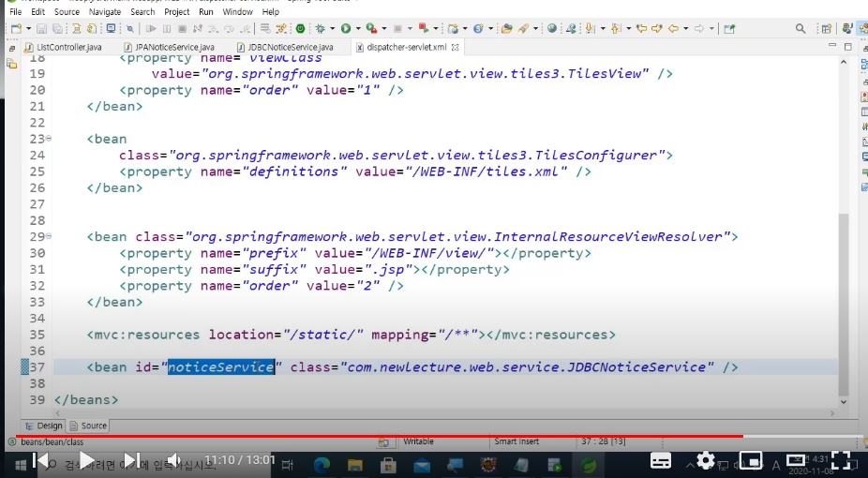Skip to the next video
This screenshot has width=868, height=478.
pyautogui.click(x=132, y=460)
